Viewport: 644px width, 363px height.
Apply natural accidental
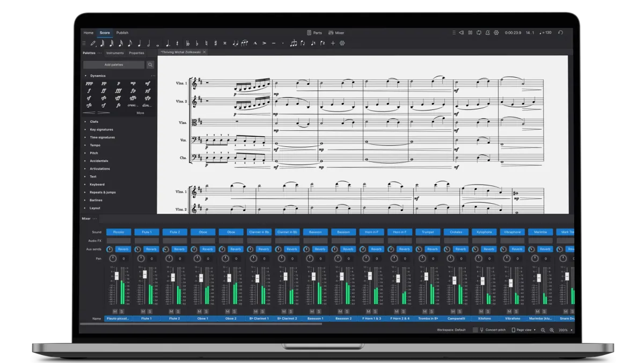click(206, 43)
